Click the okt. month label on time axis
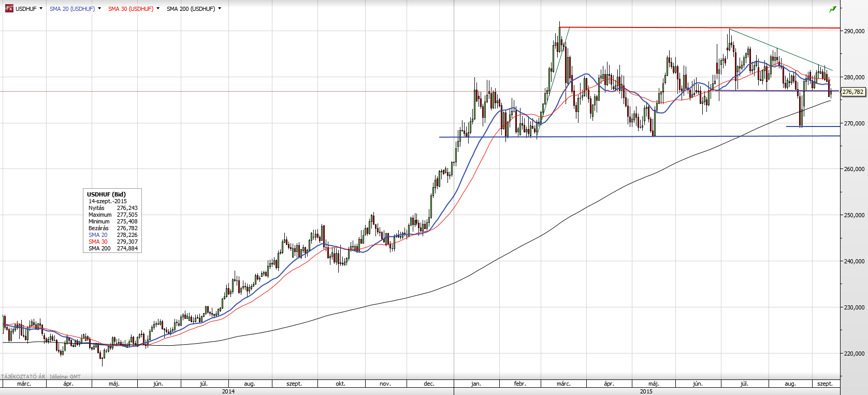The image size is (868, 395). coord(340,384)
